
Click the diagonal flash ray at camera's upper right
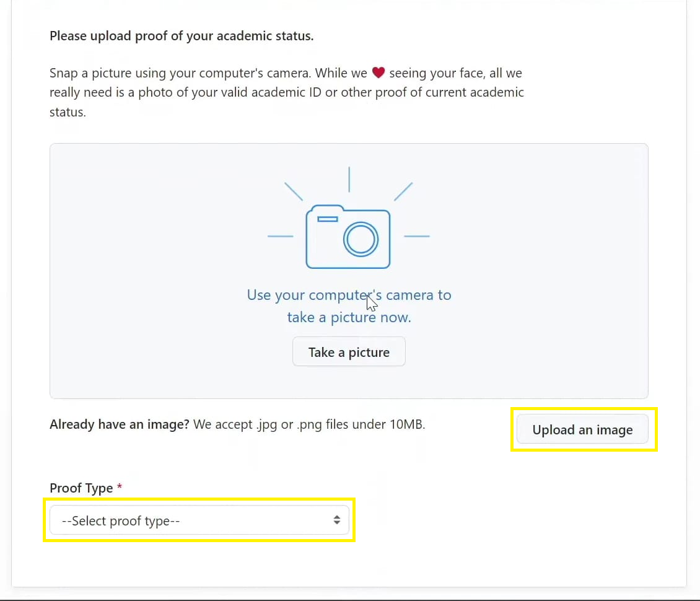pos(403,191)
